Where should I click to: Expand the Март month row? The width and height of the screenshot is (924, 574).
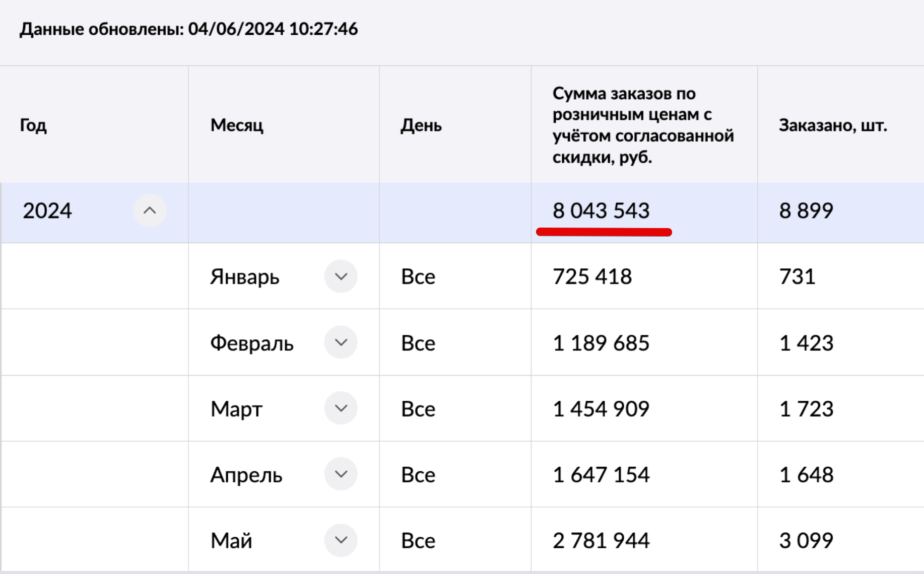[x=341, y=408]
